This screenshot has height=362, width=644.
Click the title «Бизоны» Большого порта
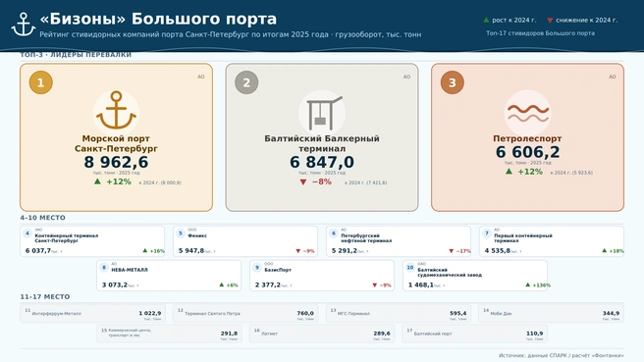tap(158, 19)
